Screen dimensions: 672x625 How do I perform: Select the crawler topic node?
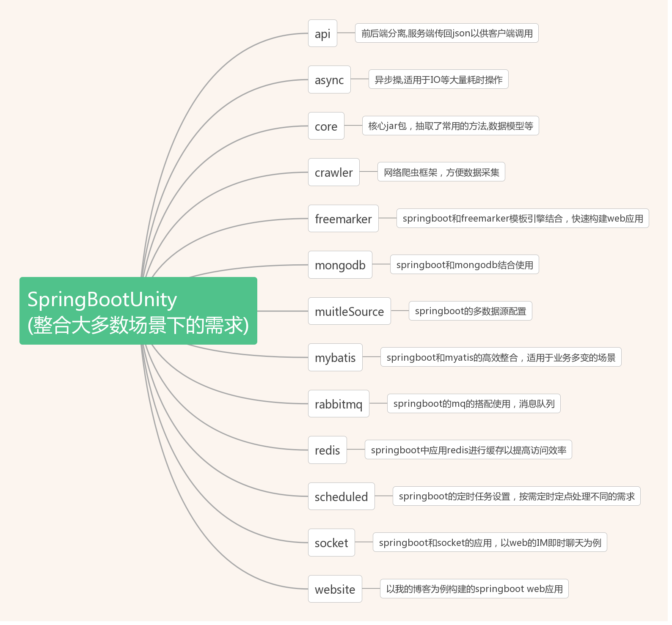tap(333, 172)
